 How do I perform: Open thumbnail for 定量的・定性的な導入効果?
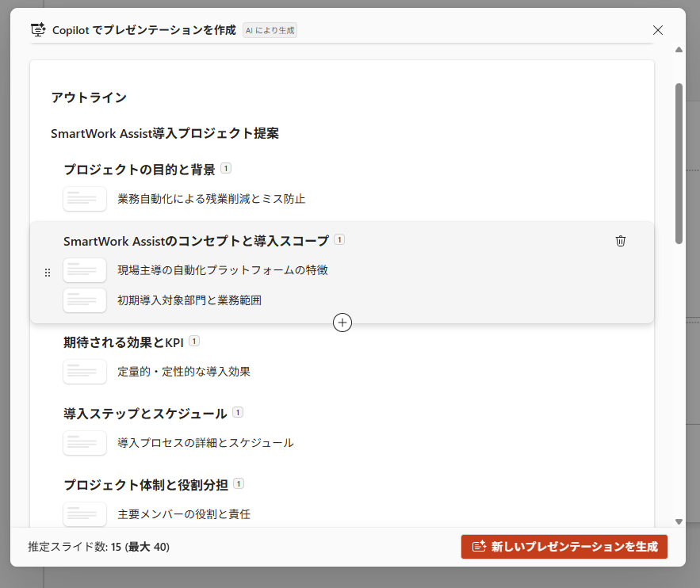click(x=85, y=372)
